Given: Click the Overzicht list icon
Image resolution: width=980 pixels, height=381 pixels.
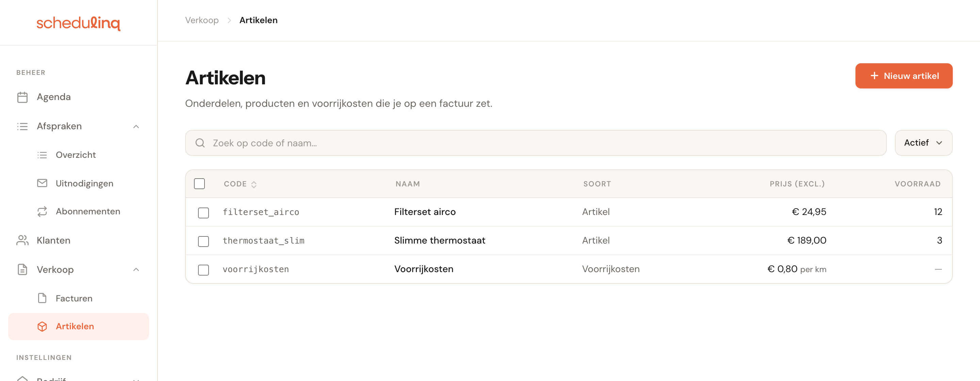Looking at the screenshot, I should tap(42, 155).
